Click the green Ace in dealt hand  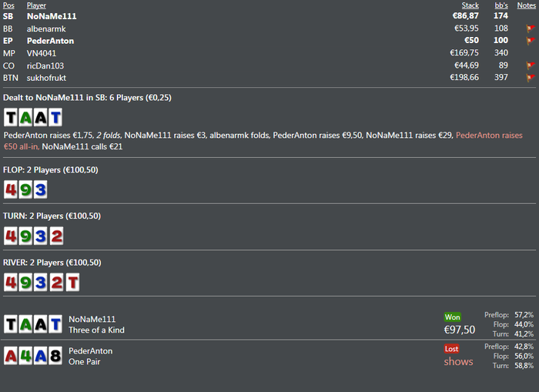25,118
